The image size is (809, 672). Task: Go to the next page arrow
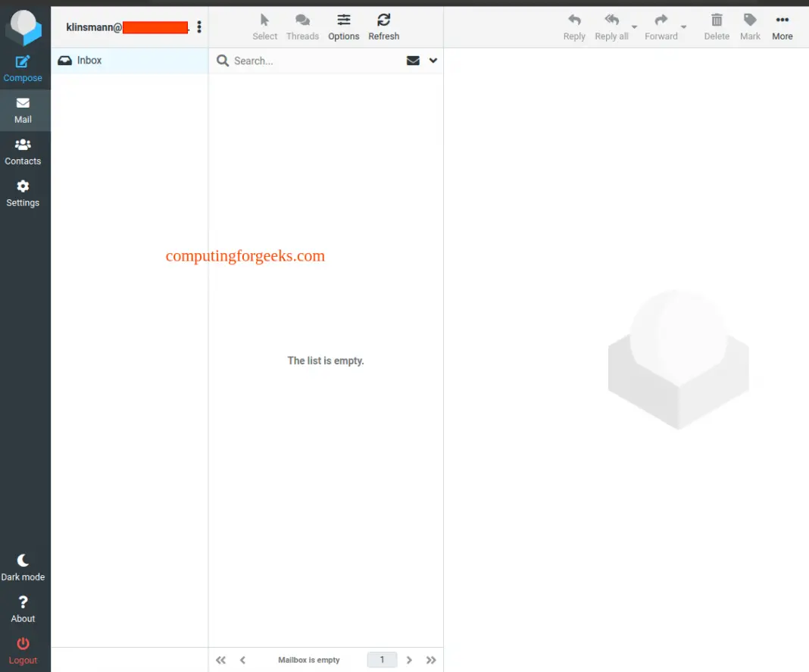point(409,660)
